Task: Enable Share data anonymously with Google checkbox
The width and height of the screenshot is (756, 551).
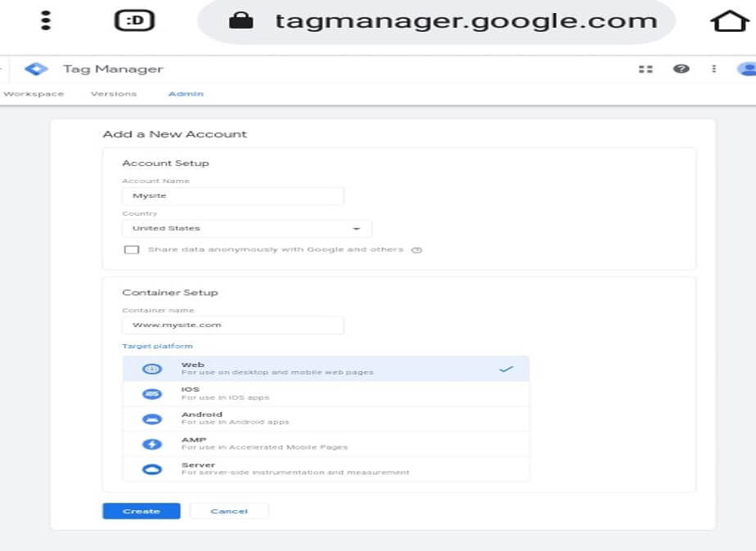Action: [131, 249]
